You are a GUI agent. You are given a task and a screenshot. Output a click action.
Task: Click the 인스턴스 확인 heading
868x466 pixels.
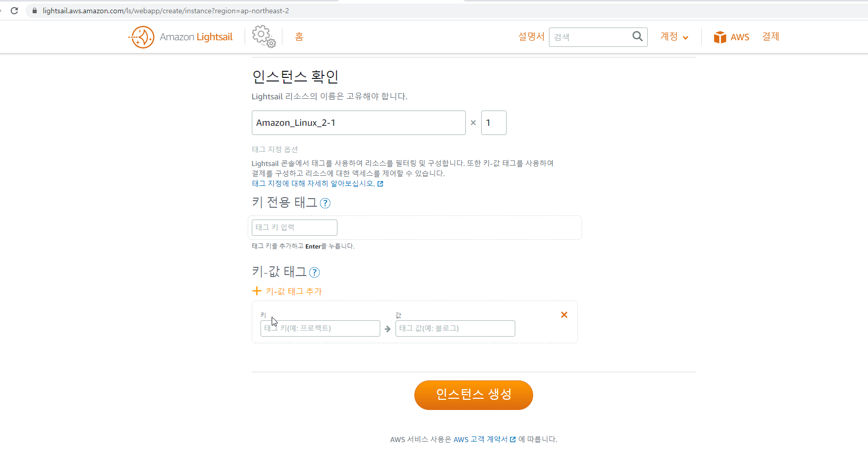pyautogui.click(x=295, y=76)
